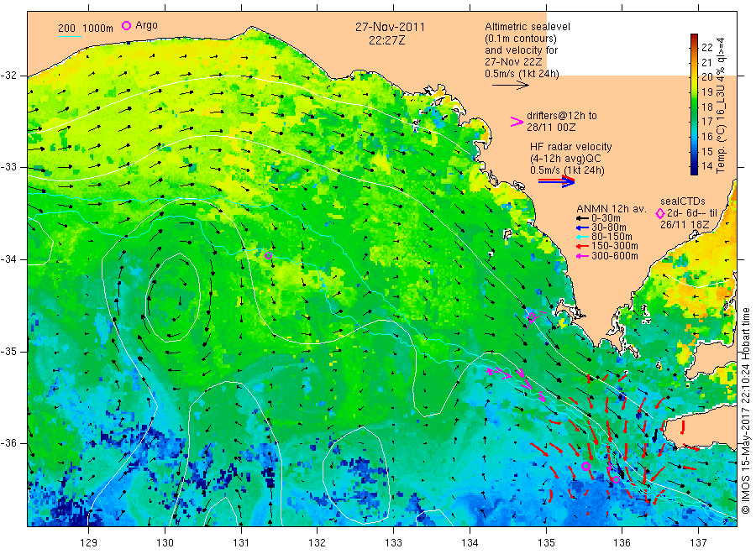This screenshot has width=756, height=554.
Task: Click longitude label 133
Action: pyautogui.click(x=393, y=542)
